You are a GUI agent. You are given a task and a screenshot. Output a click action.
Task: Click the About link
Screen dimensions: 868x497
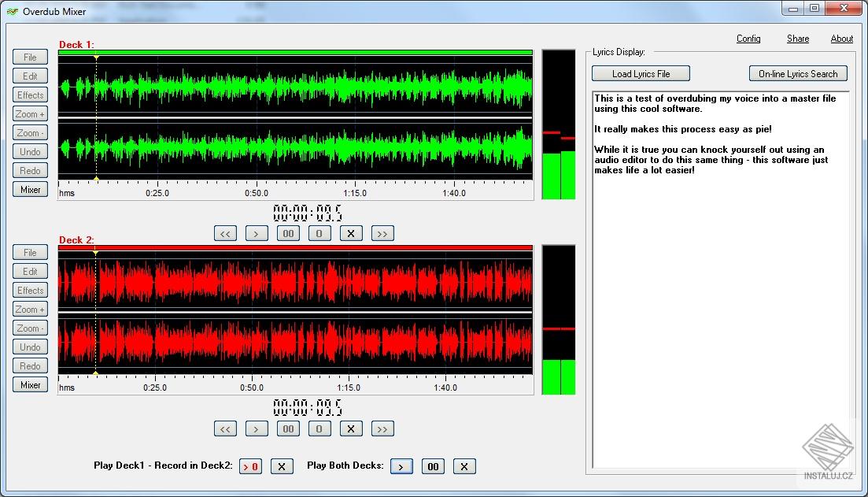(841, 39)
